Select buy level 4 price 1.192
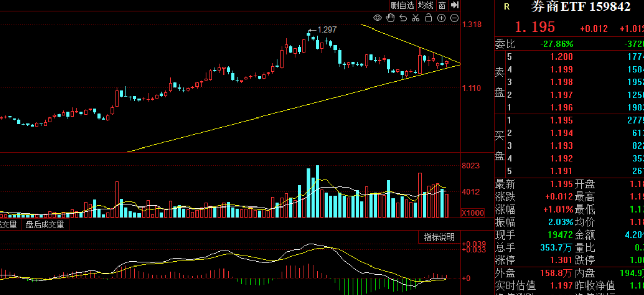Image resolution: width=644 pixels, height=295 pixels. tap(562, 159)
